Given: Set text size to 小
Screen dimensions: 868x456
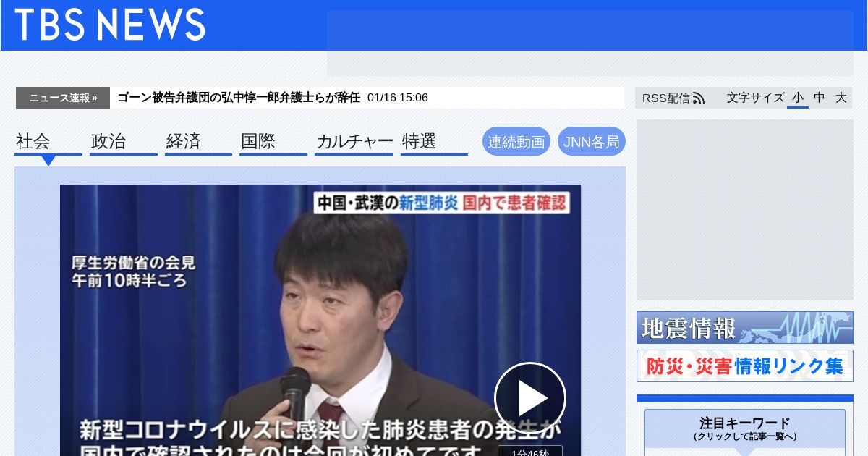Looking at the screenshot, I should pyautogui.click(x=798, y=98).
